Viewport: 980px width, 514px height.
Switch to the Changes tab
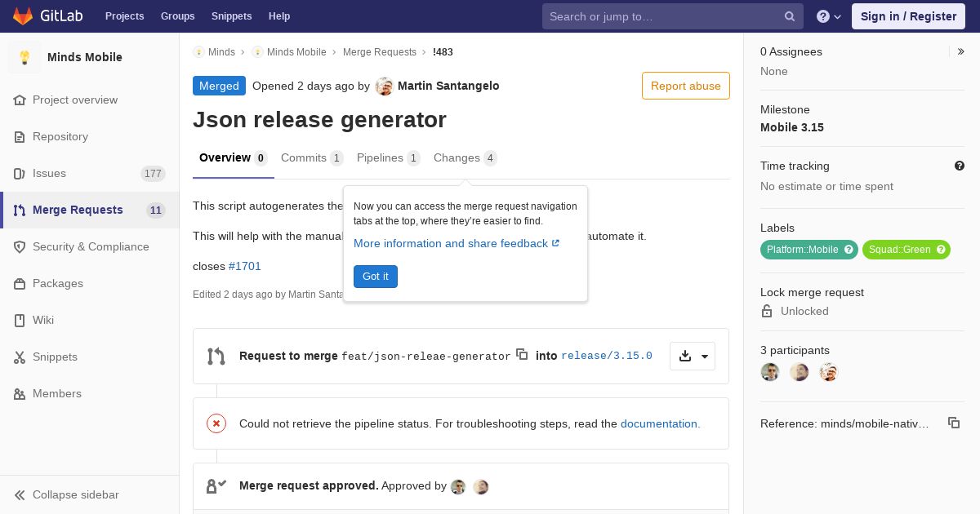coord(465,158)
